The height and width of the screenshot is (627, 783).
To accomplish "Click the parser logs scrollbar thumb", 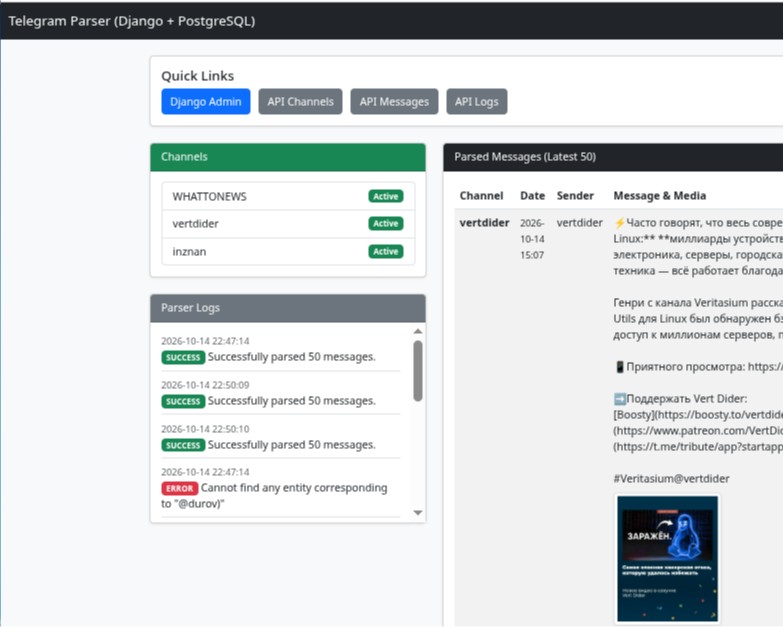I will (418, 371).
